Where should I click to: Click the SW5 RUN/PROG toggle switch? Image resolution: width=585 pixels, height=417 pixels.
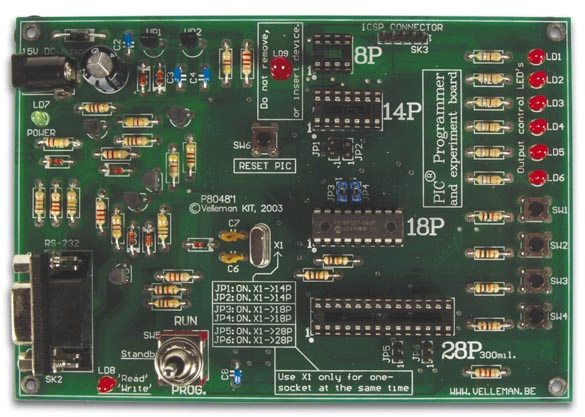coord(182,360)
